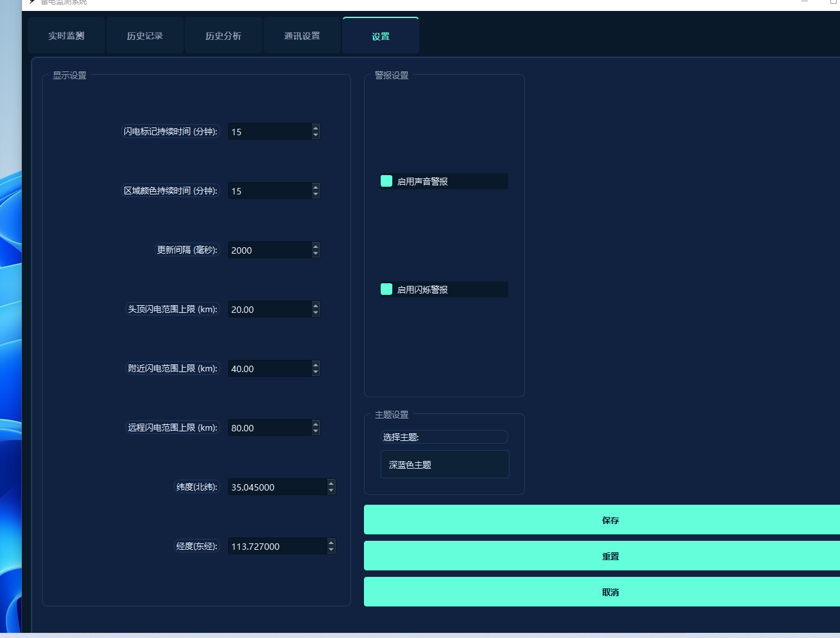Decrease 闪电标记持续时间 with down arrow
This screenshot has width=840, height=638.
coord(316,135)
